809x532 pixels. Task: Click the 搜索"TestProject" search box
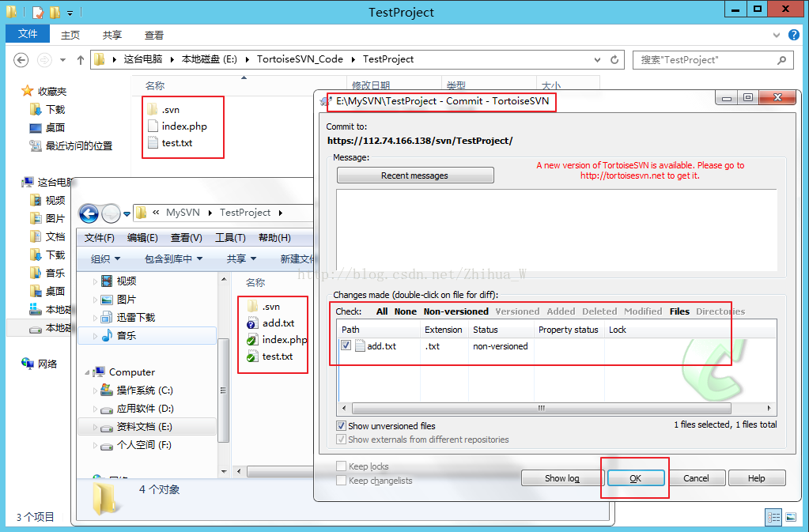tap(713, 60)
